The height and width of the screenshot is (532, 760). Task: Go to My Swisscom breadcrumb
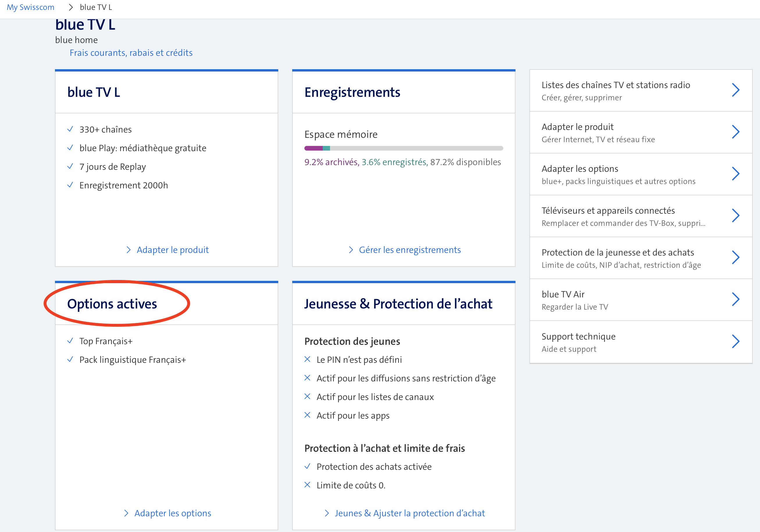coord(31,7)
